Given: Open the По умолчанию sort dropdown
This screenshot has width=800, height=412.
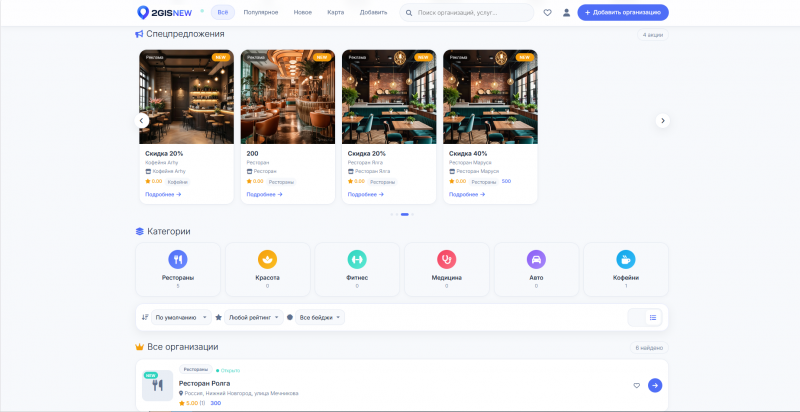Looking at the screenshot, I should click(x=181, y=317).
